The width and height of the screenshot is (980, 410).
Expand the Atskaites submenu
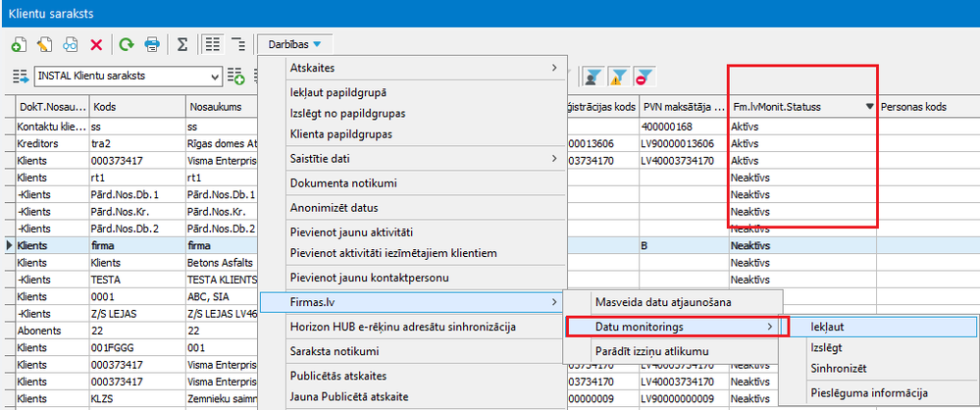(424, 68)
